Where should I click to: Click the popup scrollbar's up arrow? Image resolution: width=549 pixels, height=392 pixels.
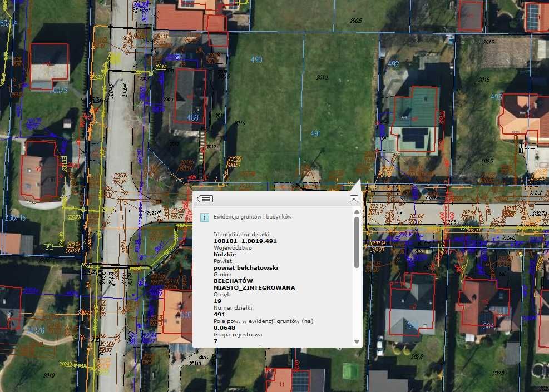pos(357,212)
